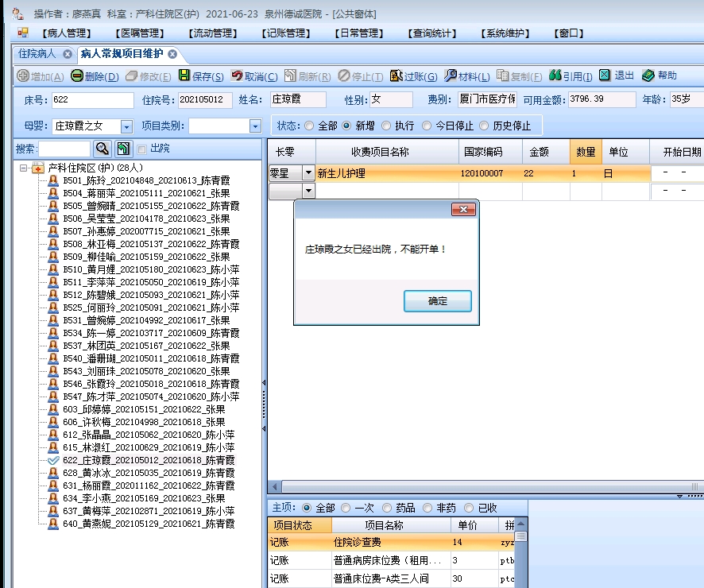Viewport: 704px width, 588px height.
Task: Open the 病人管理 menu
Action: pyautogui.click(x=67, y=33)
